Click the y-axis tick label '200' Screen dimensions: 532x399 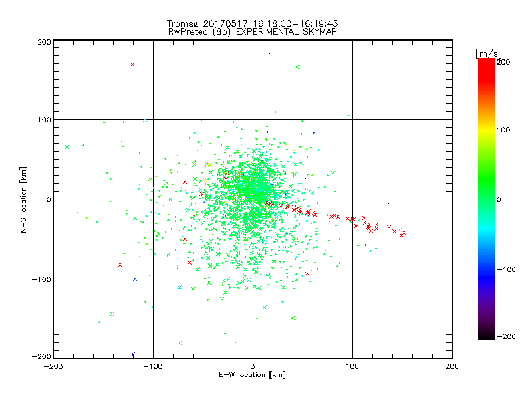coord(44,42)
